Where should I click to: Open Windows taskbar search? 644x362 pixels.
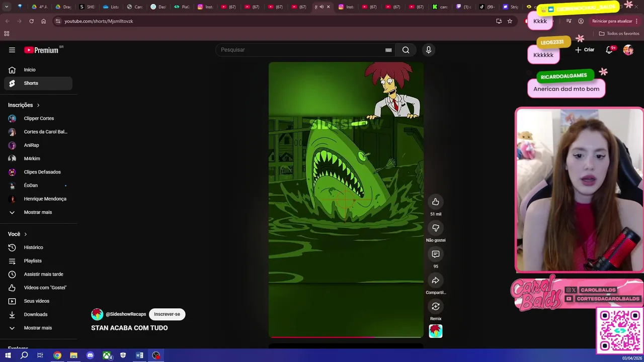pos(24,355)
